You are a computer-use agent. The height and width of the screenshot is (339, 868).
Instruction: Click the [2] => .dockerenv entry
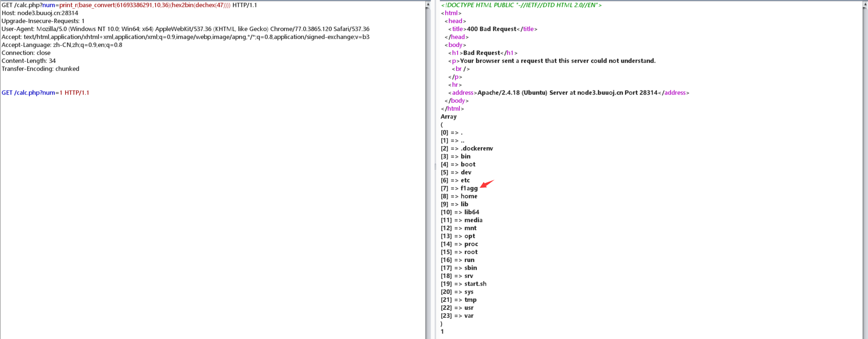467,148
